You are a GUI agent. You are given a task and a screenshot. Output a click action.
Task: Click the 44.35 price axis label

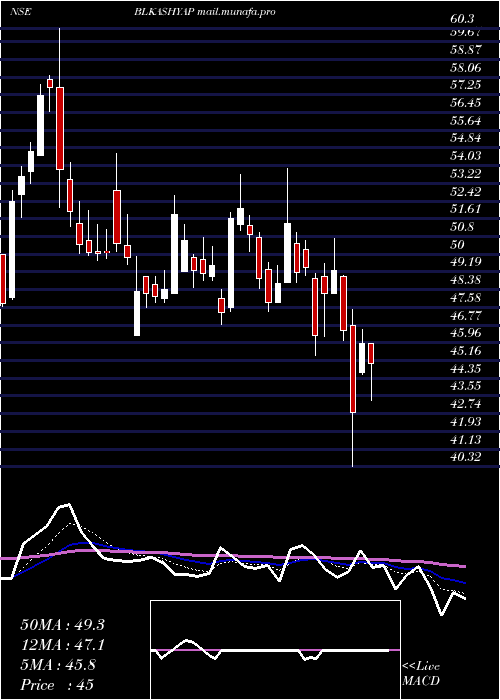coord(466,368)
